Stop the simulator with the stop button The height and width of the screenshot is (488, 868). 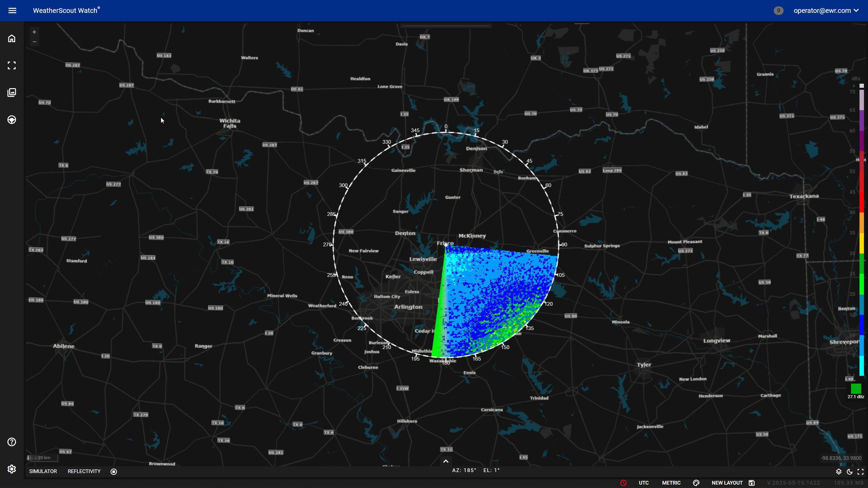pyautogui.click(x=114, y=471)
